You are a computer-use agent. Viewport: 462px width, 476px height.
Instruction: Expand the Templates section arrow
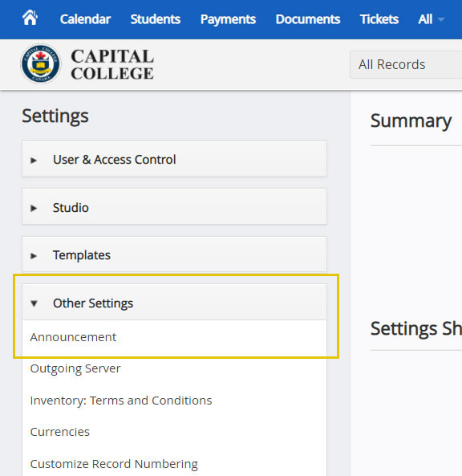(34, 255)
